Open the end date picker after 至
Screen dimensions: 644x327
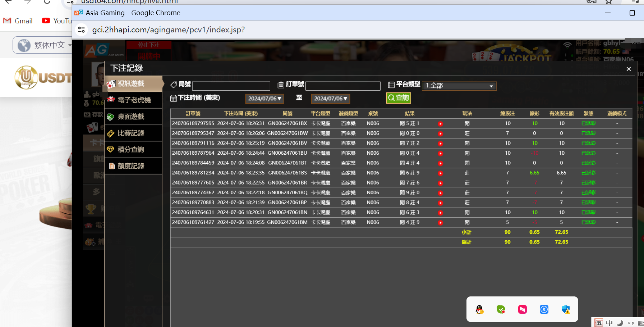pyautogui.click(x=330, y=99)
